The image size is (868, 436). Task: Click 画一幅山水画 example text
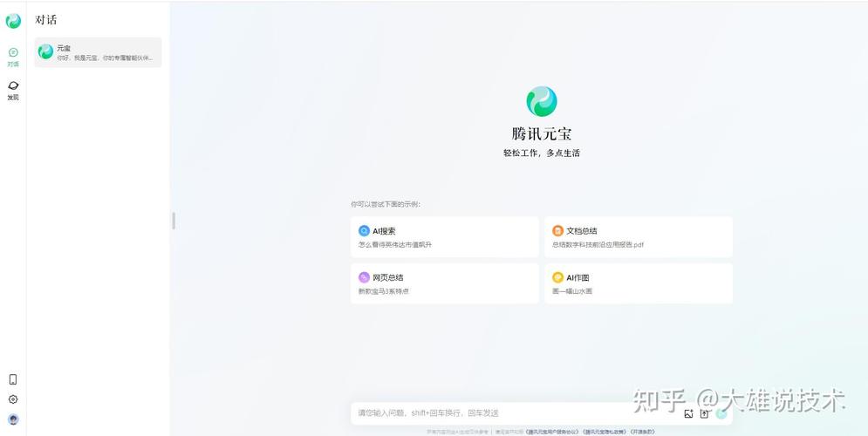click(572, 291)
